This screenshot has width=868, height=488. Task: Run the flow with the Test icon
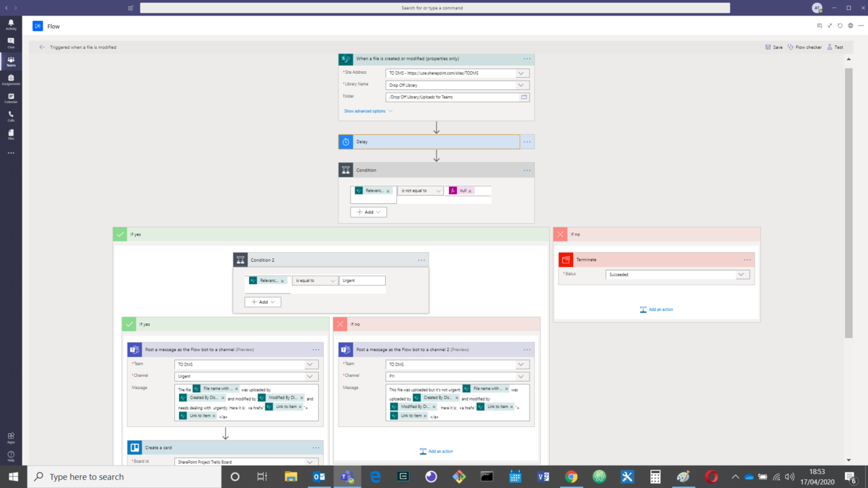tap(835, 47)
